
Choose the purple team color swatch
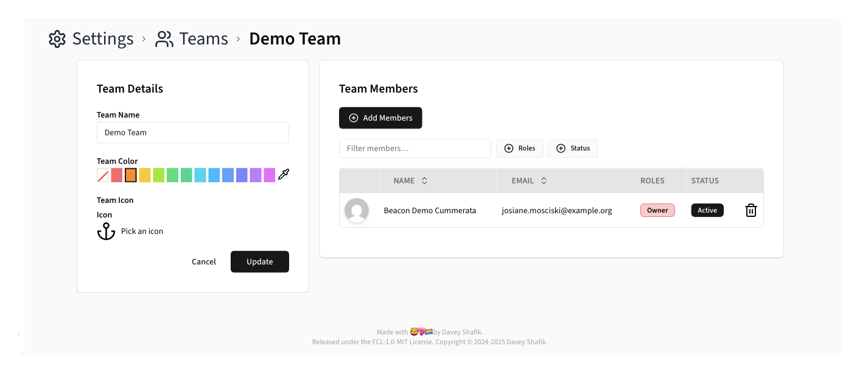click(x=256, y=175)
